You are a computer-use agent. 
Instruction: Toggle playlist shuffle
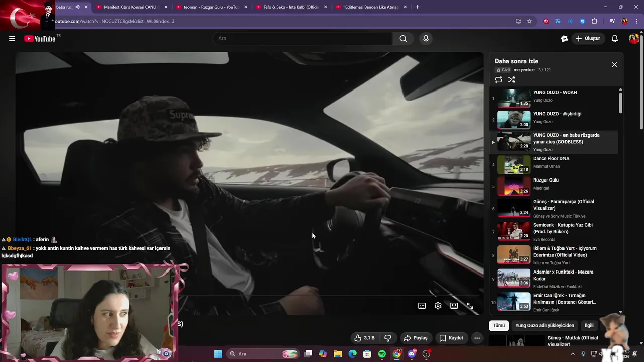512,80
